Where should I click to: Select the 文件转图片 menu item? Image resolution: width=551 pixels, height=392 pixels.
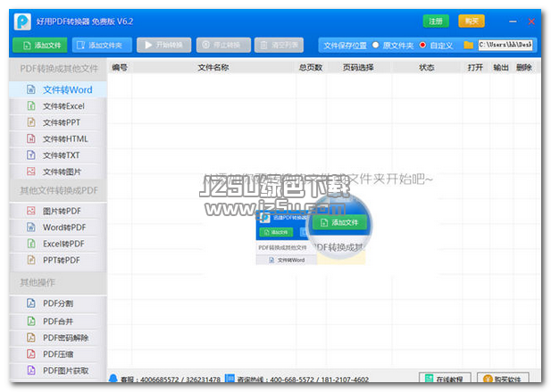(58, 171)
